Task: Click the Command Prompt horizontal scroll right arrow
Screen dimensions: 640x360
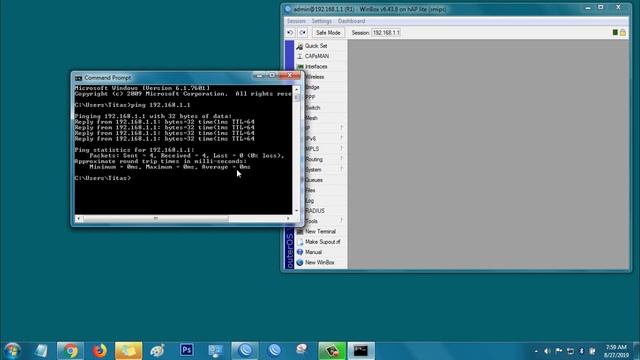Action: point(288,218)
